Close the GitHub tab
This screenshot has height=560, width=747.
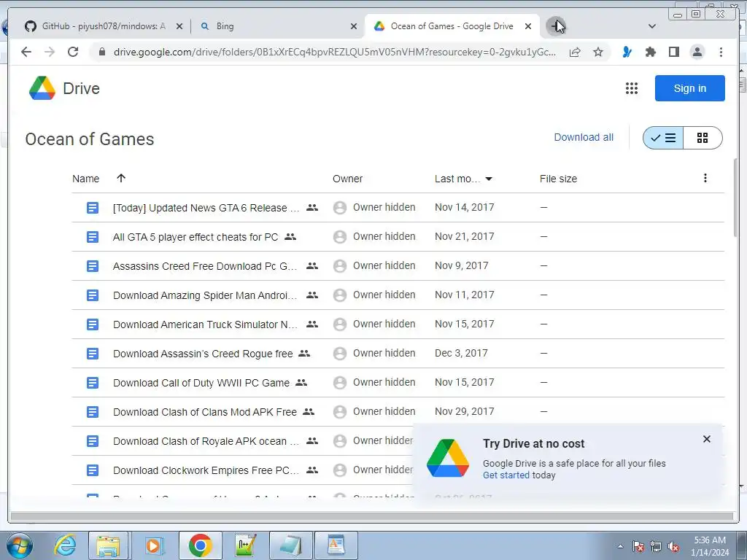[179, 26]
